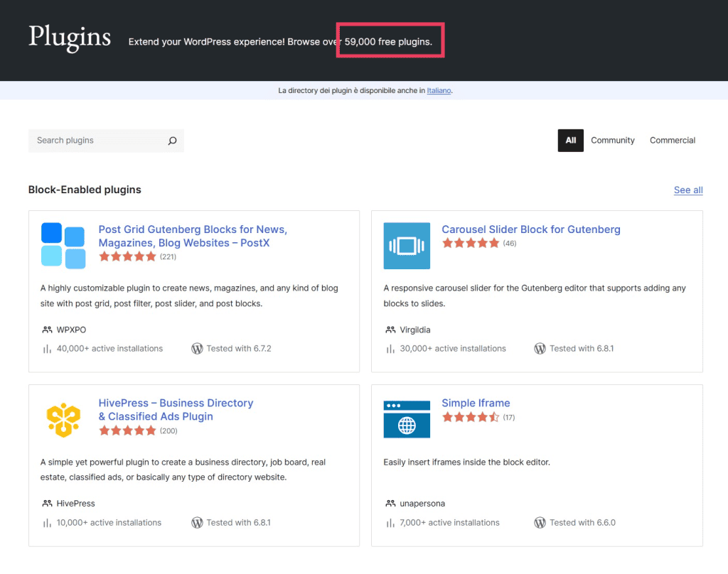728x574 pixels.
Task: Click the (200) review count
Action: coord(168,430)
